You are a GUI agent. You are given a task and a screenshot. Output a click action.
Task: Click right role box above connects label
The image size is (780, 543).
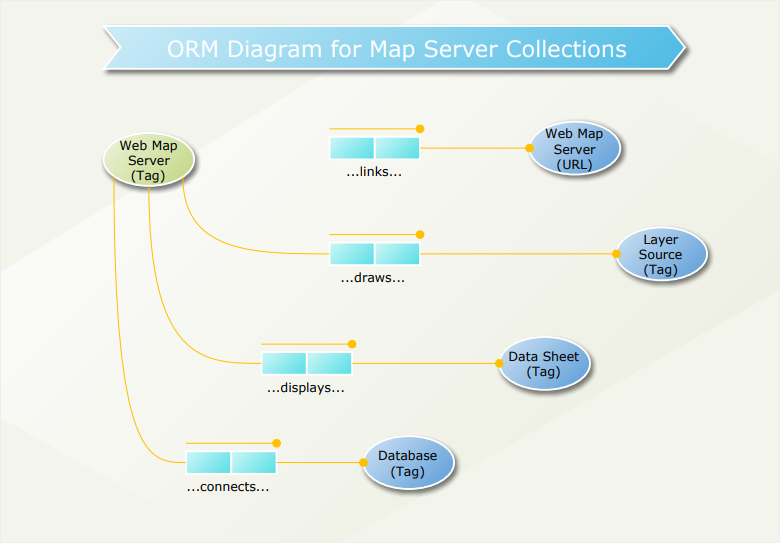click(254, 462)
